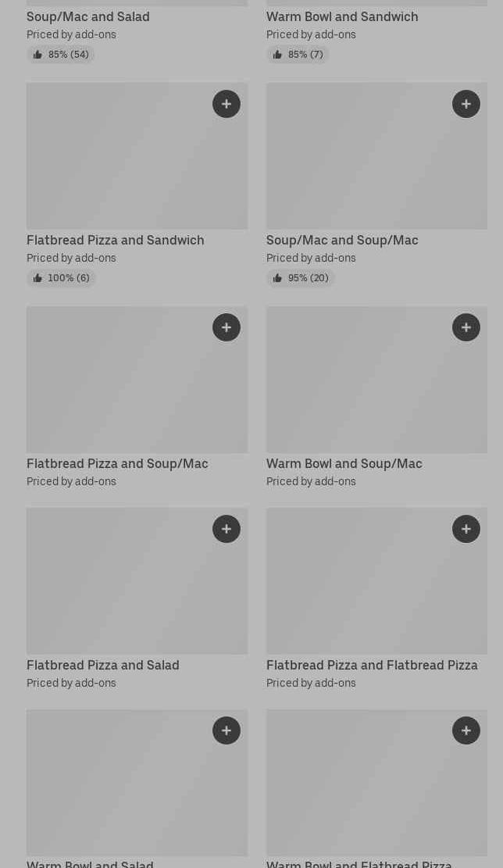Add Warm Bowl and Soup/Mac combo
This screenshot has width=503, height=868.
pyautogui.click(x=466, y=327)
